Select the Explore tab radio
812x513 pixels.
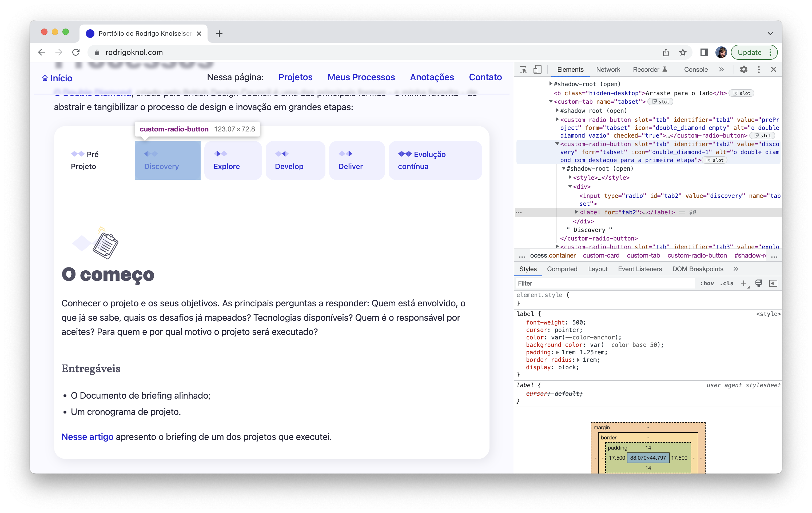pos(233,160)
